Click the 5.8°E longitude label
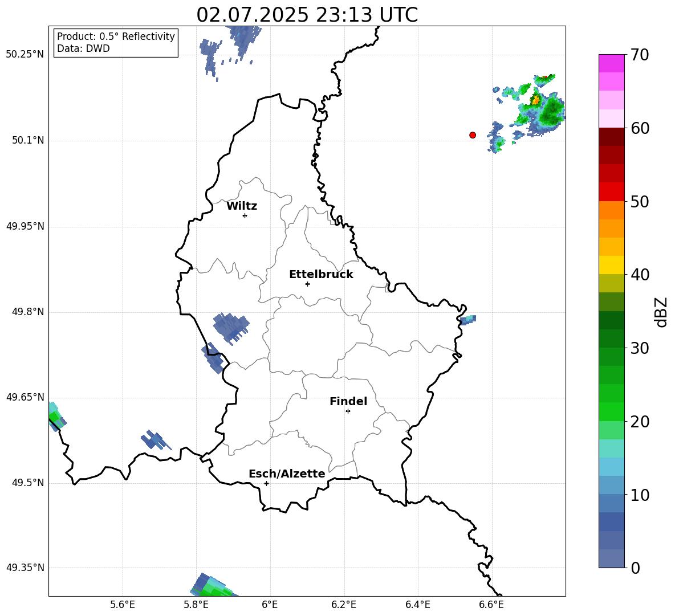 pyautogui.click(x=196, y=605)
